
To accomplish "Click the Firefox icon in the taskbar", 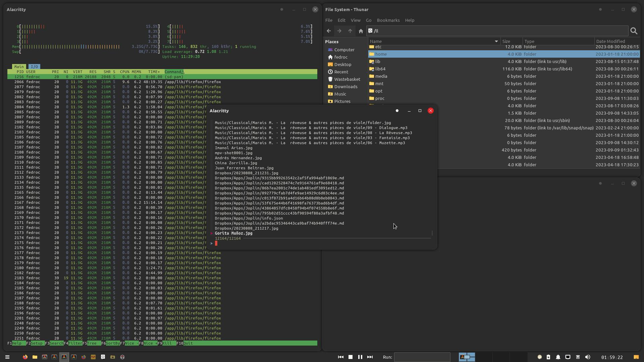I will coord(25,357).
